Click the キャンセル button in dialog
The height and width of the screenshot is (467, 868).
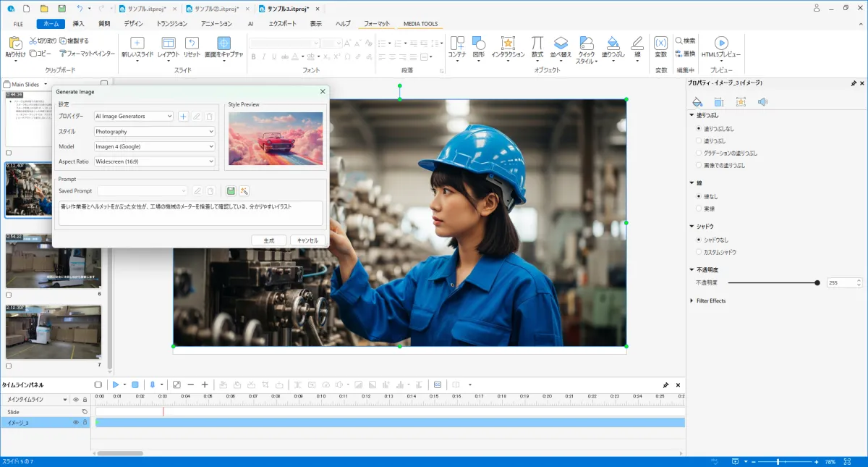(308, 240)
